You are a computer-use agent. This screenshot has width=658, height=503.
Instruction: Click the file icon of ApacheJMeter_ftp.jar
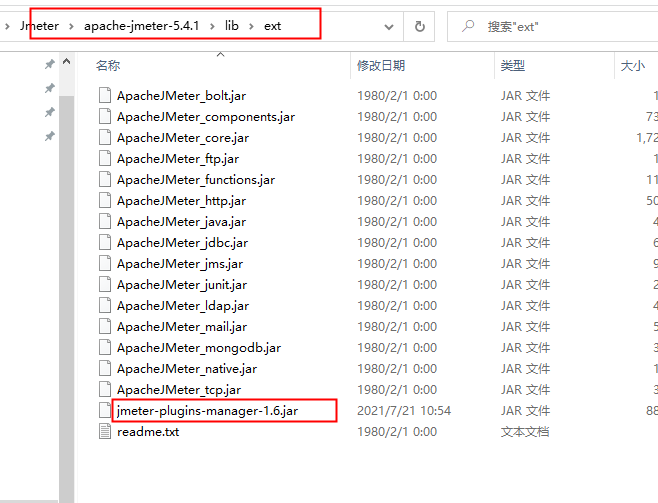105,159
